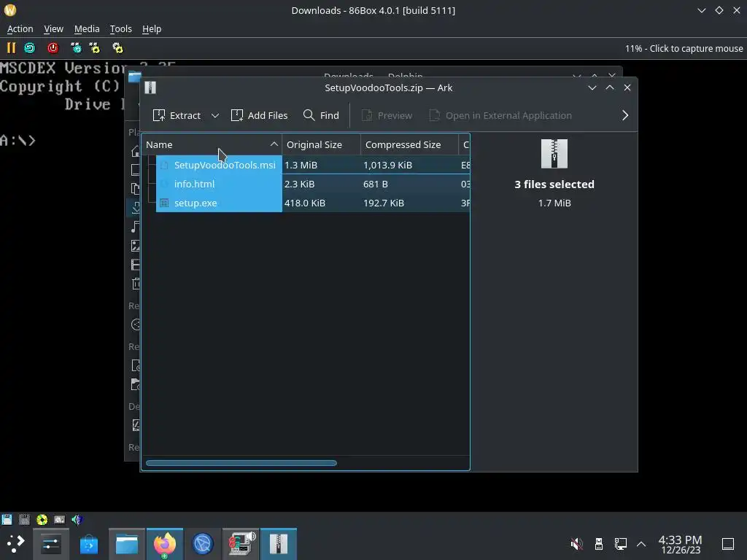Click the blue globe taskbar icon
Screen dimensions: 747x560
pyautogui.click(x=203, y=544)
